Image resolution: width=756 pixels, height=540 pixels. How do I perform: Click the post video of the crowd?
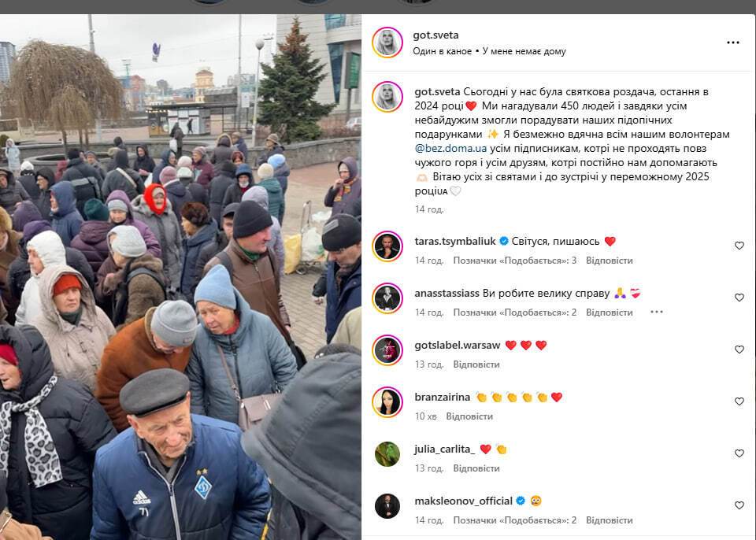coord(180,277)
